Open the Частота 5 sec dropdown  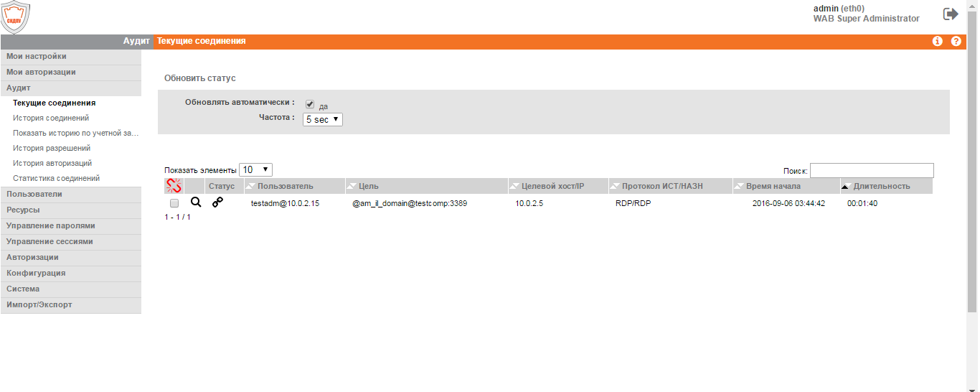[323, 119]
